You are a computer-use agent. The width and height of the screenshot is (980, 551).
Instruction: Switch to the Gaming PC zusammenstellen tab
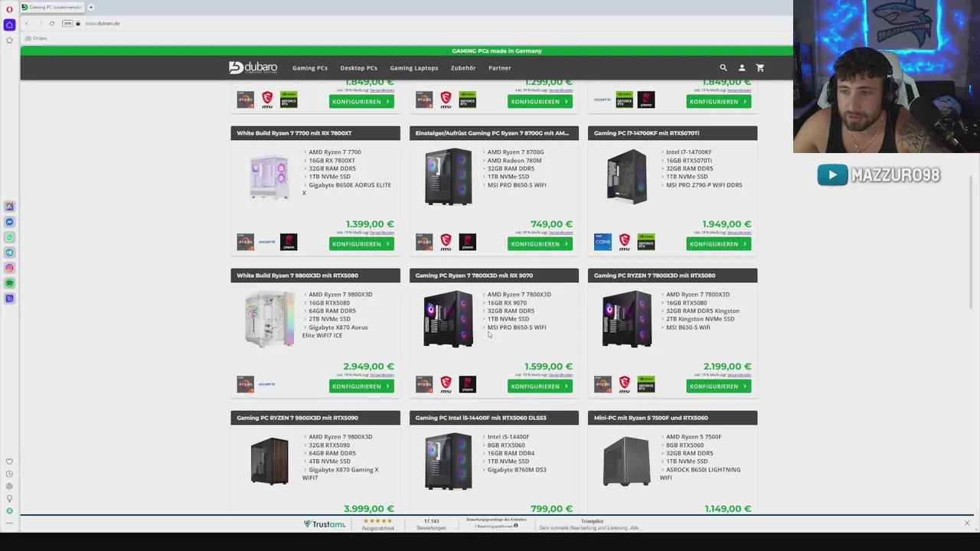52,7
